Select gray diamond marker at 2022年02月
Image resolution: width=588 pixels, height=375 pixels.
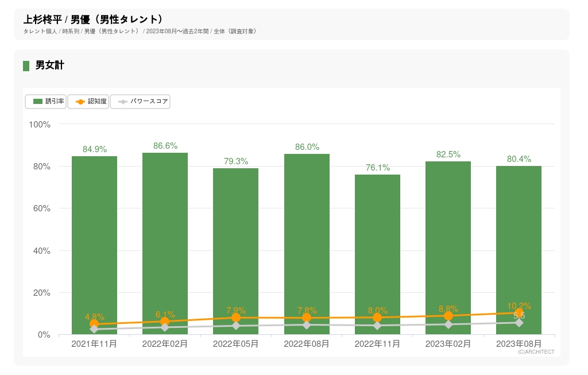[165, 327]
